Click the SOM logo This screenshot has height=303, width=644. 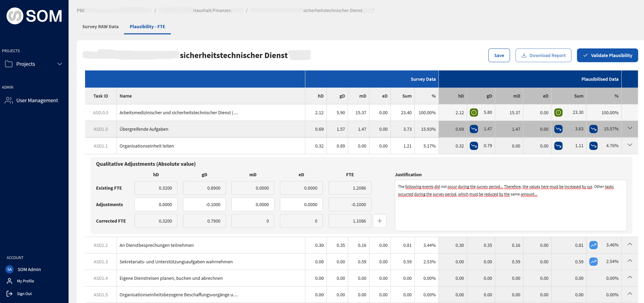coord(34,16)
